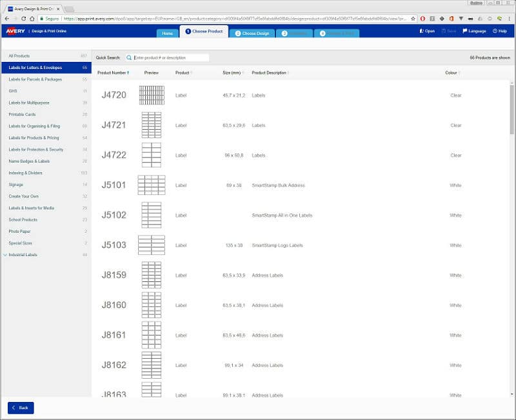516x420 pixels.
Task: Reload the page with browser refresh icon
Action: [x=23, y=19]
